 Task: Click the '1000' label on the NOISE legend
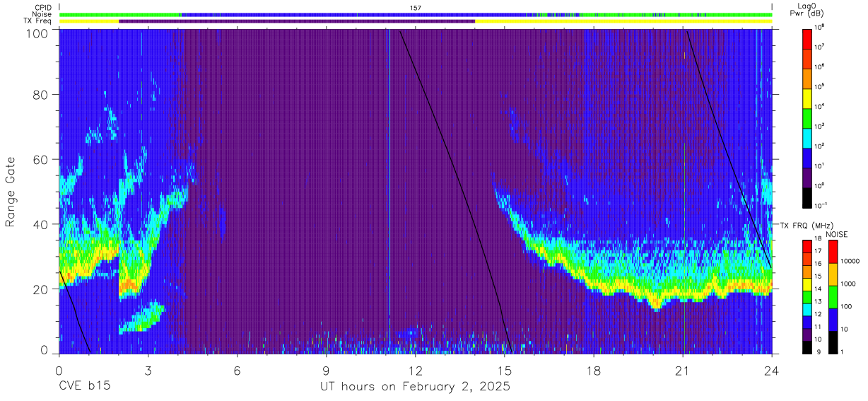[850, 284]
